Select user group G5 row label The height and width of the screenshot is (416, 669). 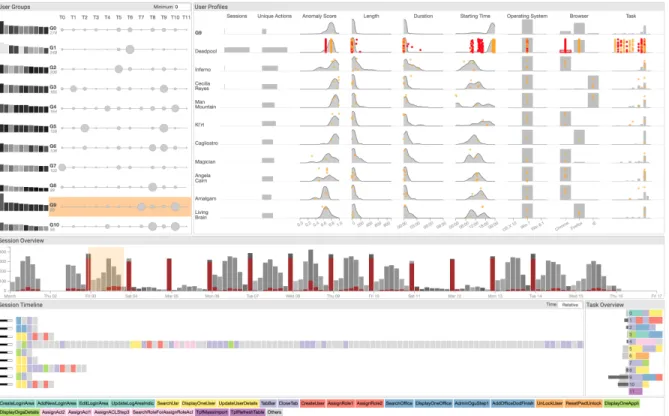click(53, 127)
